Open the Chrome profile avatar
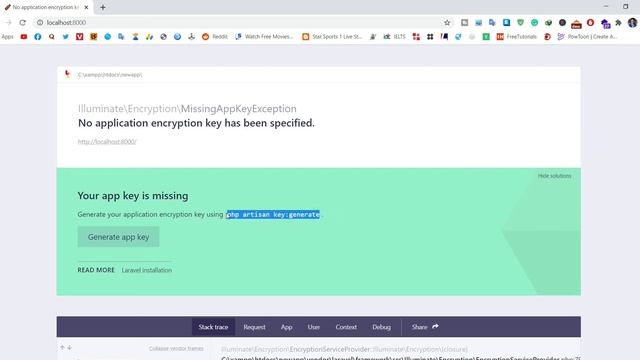Image resolution: width=640 pixels, height=360 pixels. coord(632,23)
